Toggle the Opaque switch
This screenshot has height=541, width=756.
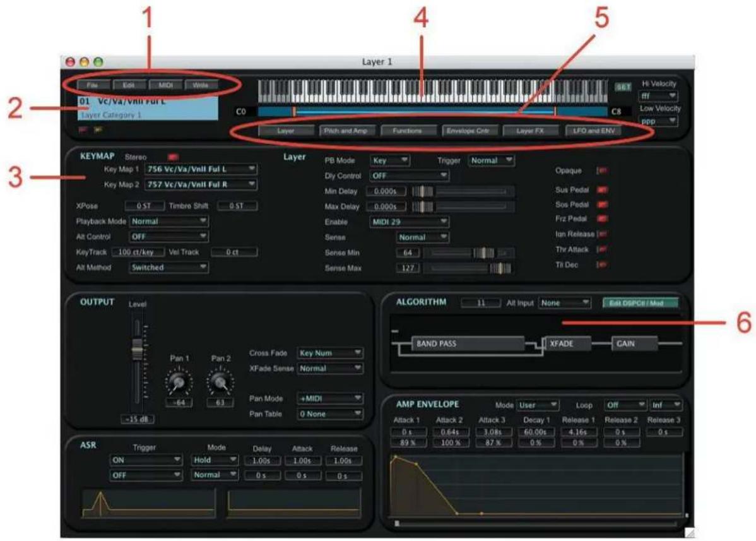coord(602,170)
